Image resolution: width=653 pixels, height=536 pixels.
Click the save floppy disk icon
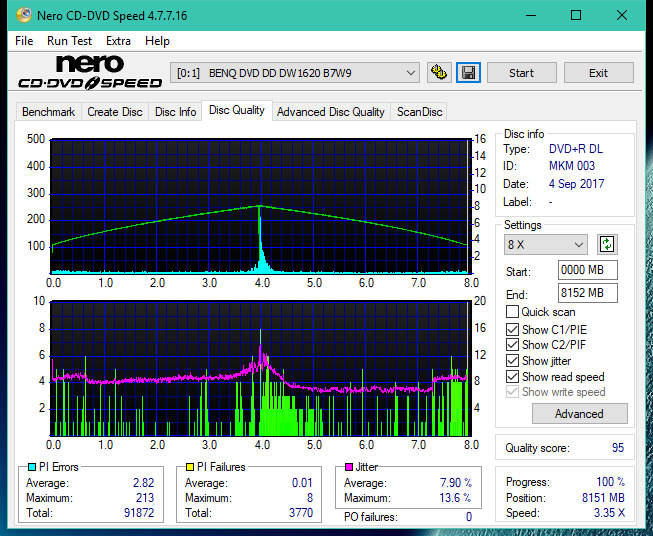pyautogui.click(x=468, y=73)
